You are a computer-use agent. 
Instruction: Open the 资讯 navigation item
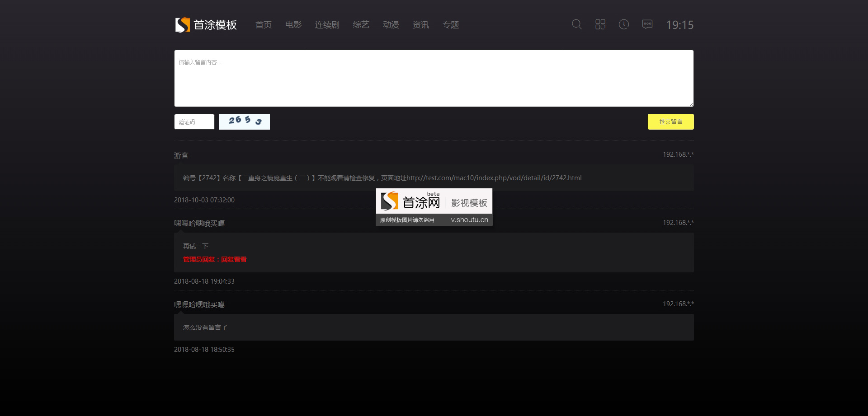pos(421,25)
